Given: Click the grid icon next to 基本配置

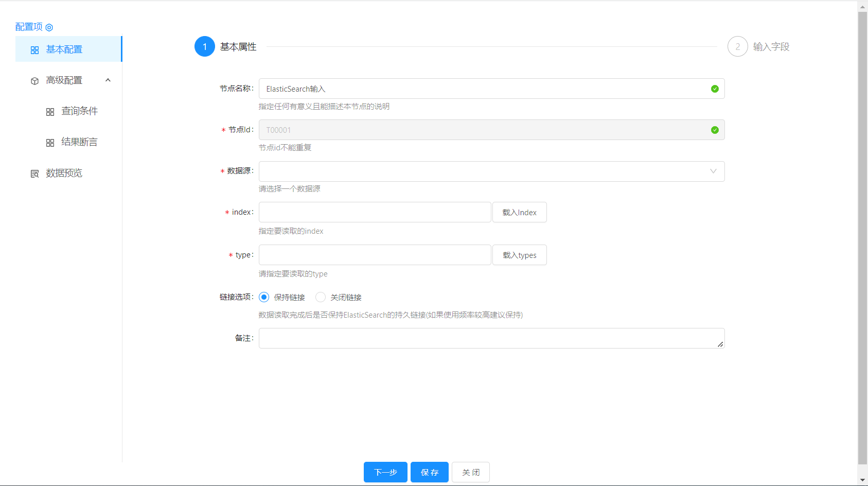Looking at the screenshot, I should coord(34,50).
